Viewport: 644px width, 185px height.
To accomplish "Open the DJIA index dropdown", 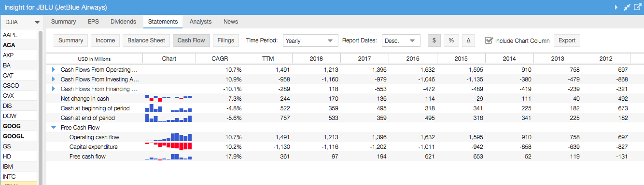I will pos(22,22).
